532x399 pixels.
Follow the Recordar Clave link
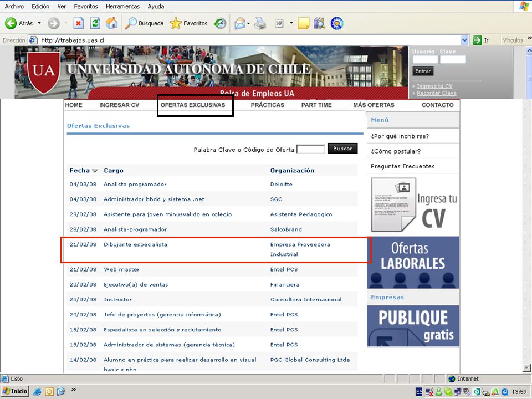point(437,93)
